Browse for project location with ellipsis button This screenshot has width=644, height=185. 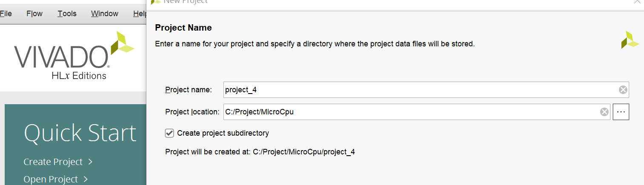621,112
